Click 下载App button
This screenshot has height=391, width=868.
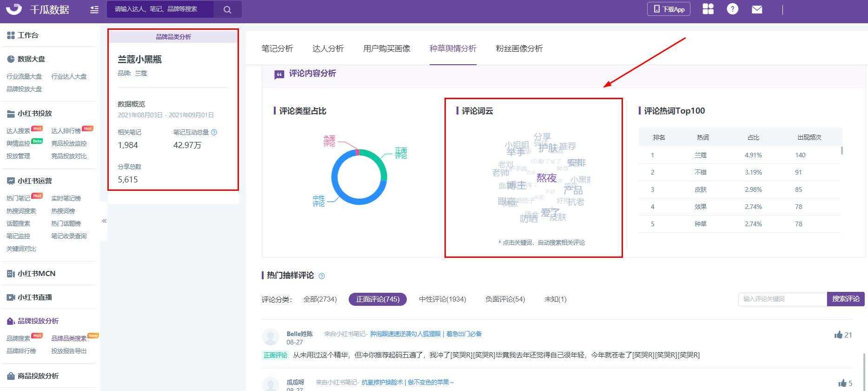pos(669,9)
